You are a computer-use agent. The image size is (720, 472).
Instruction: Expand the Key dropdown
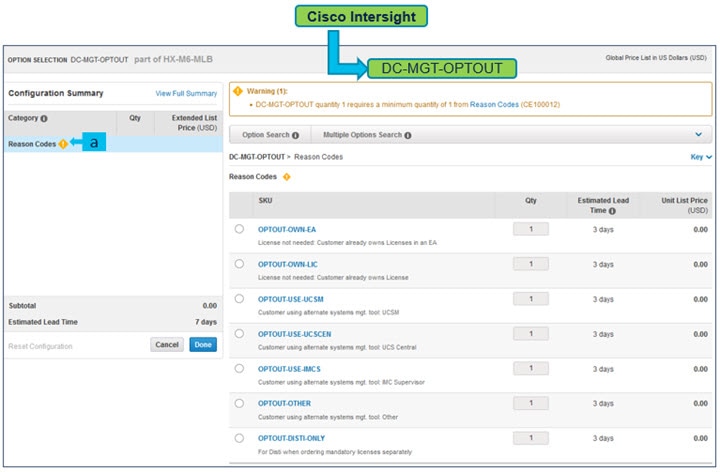point(701,157)
